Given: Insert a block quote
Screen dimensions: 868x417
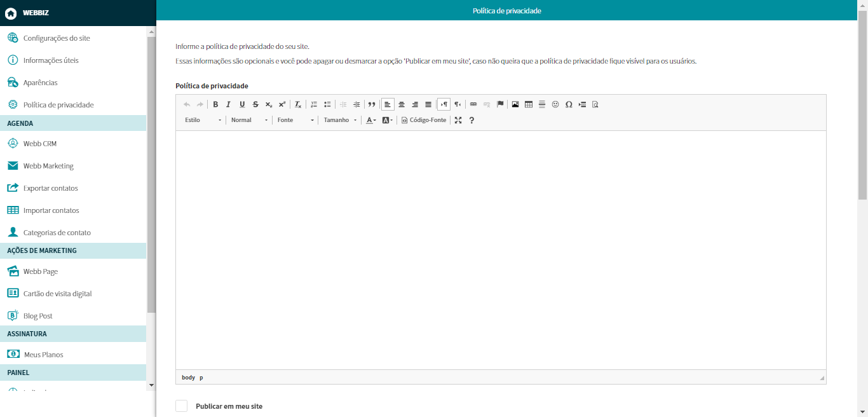Looking at the screenshot, I should 372,104.
